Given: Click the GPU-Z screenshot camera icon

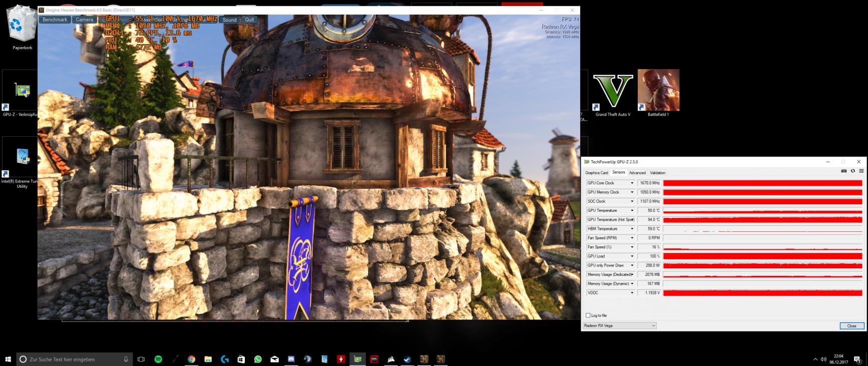Looking at the screenshot, I should point(844,171).
